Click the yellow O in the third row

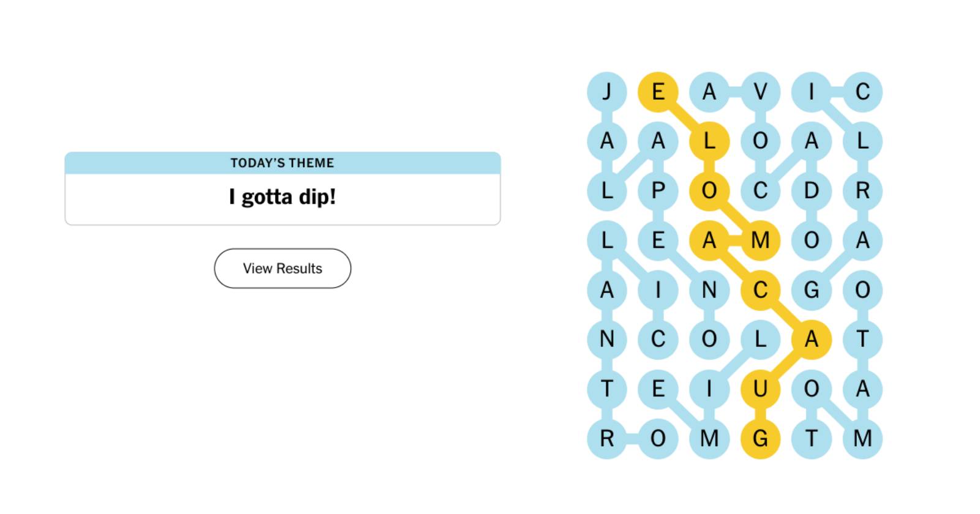click(710, 192)
